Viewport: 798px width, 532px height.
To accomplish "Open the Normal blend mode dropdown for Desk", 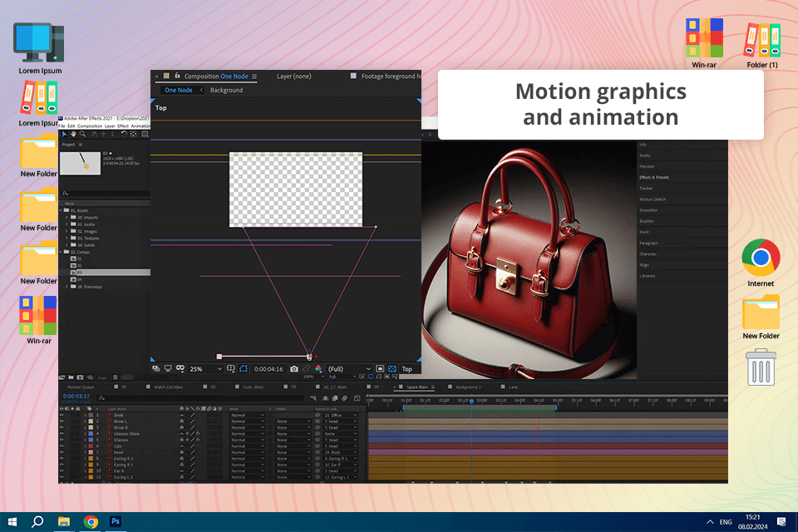I will click(248, 416).
